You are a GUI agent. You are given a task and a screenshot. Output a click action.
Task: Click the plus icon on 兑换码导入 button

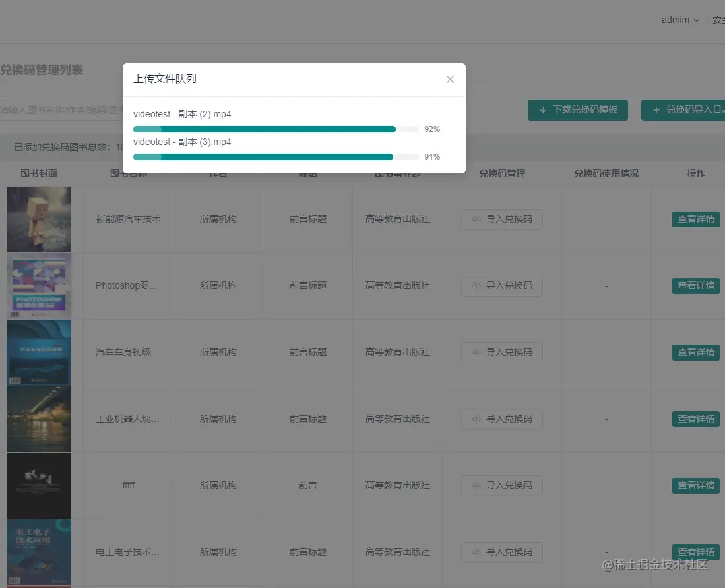tap(656, 110)
